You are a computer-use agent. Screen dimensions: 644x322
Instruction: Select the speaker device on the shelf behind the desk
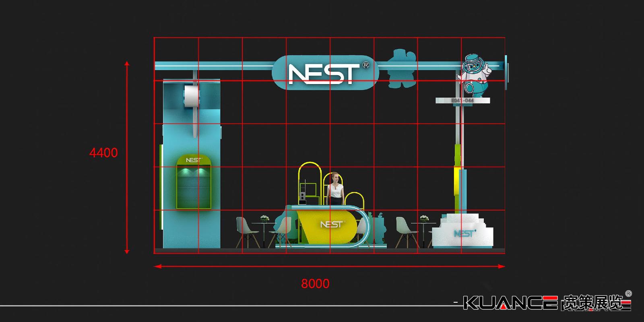303,196
